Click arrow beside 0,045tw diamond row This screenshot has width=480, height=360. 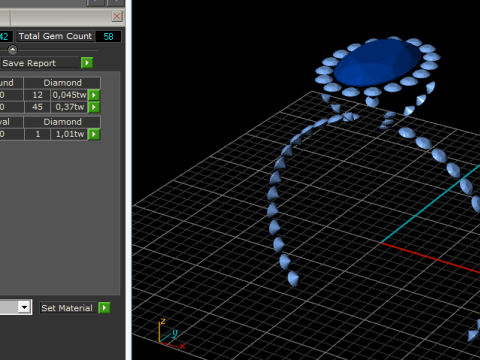point(94,95)
